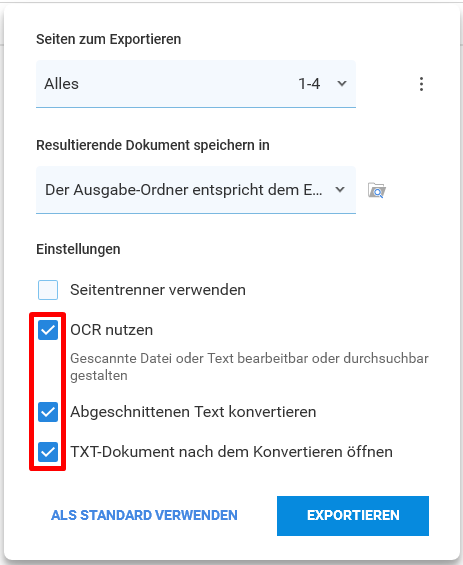Viewport: 463px width, 565px height.
Task: Open the Alles pages dropdown
Action: point(196,84)
